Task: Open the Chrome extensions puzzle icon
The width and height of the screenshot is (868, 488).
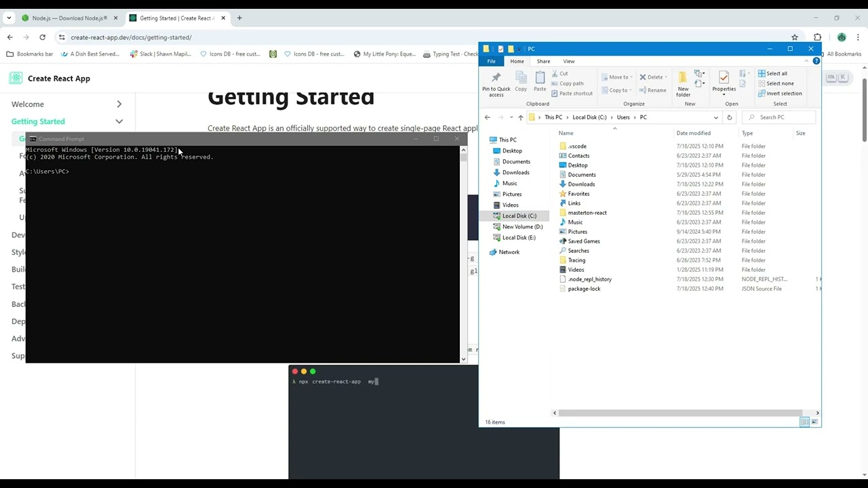Action: click(x=817, y=37)
